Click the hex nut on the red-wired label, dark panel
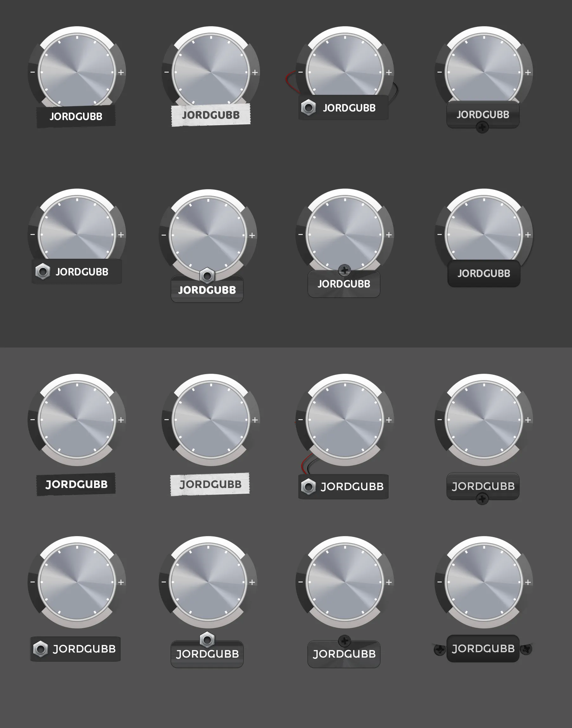Screen dimensions: 572x728 pos(308,107)
